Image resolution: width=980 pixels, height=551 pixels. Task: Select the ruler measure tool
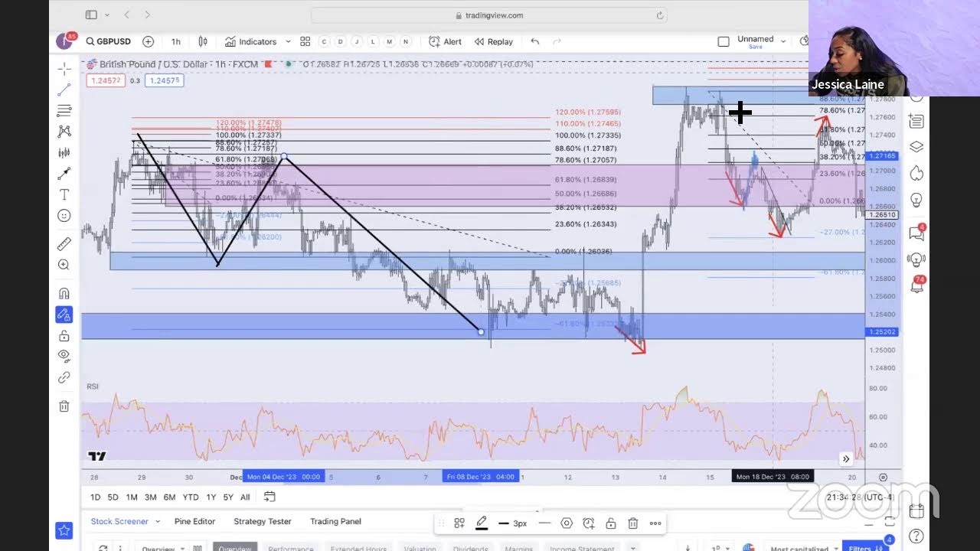tap(64, 243)
